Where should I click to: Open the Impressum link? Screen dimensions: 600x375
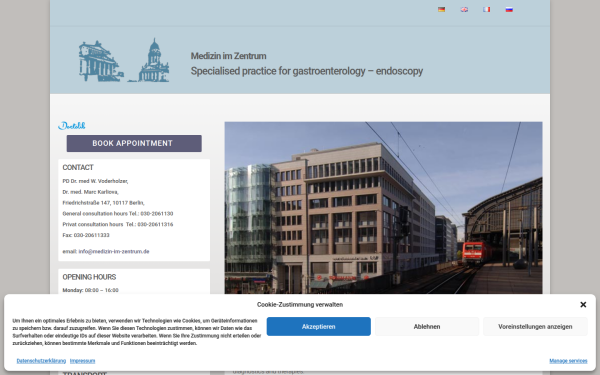tap(82, 361)
